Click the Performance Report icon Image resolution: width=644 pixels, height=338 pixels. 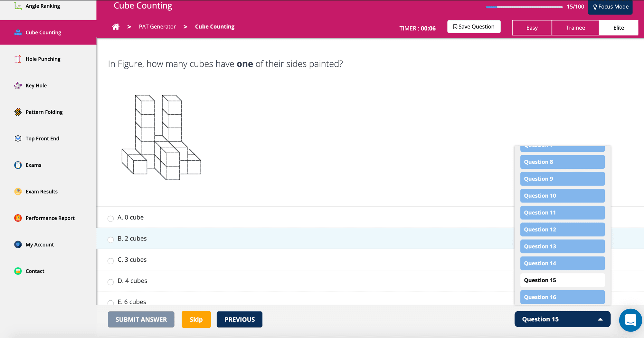click(x=18, y=218)
